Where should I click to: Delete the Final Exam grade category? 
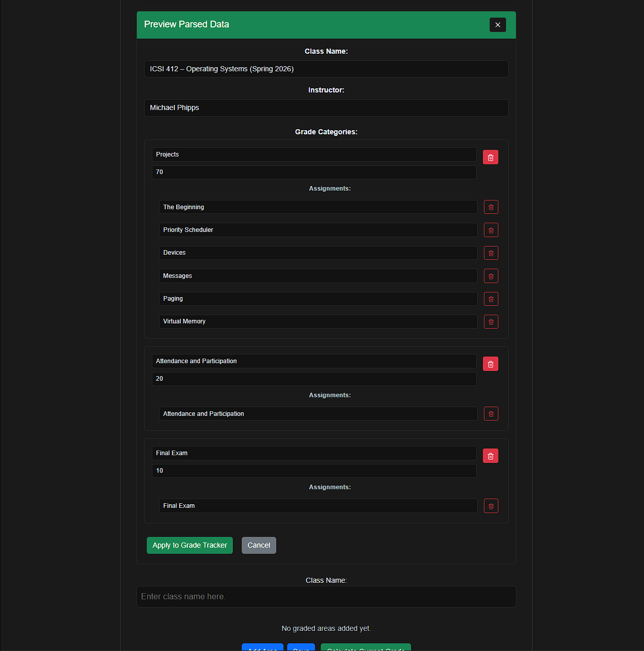[x=490, y=456]
